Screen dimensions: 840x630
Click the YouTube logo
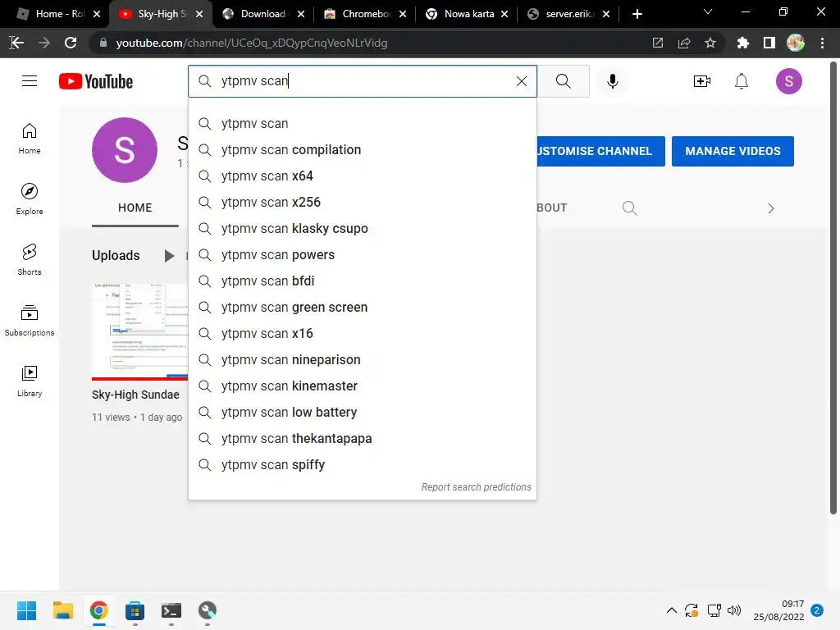[x=96, y=81]
